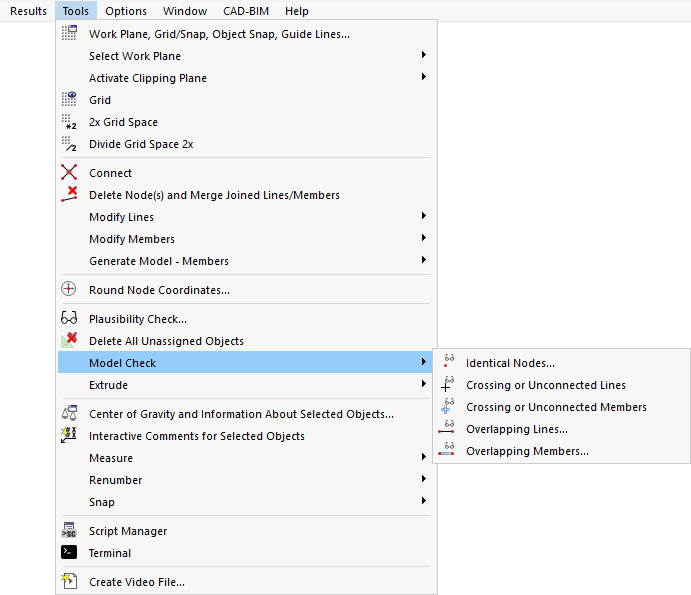Open the CAD-BIM menu
The height and width of the screenshot is (595, 691).
pyautogui.click(x=246, y=11)
